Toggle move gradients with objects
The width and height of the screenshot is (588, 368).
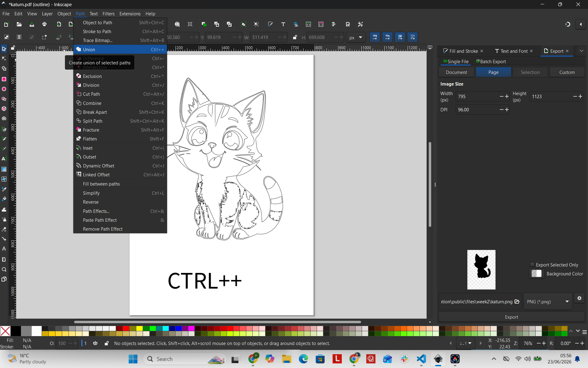click(400, 37)
